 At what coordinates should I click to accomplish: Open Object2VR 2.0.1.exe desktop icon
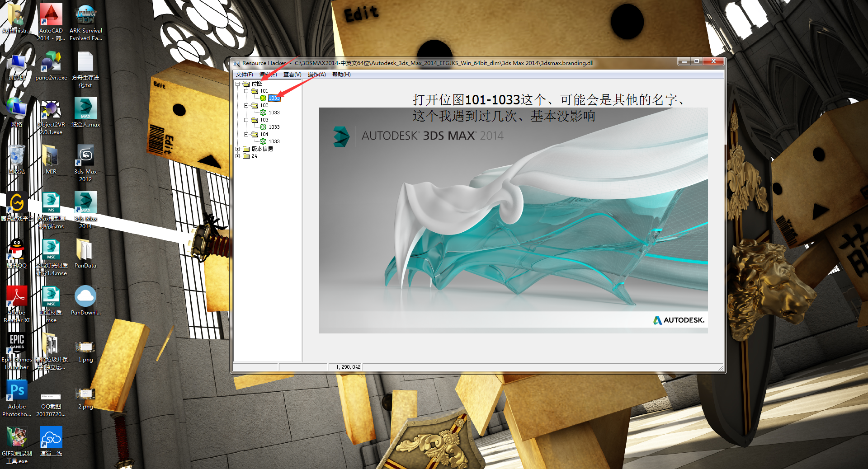[51, 117]
